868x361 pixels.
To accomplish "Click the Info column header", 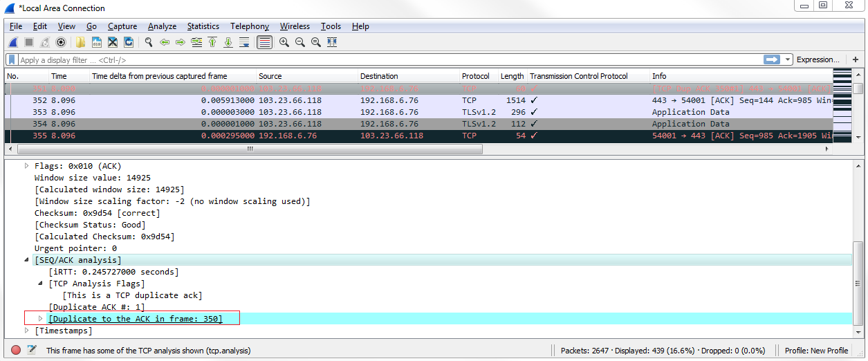I will click(741, 76).
